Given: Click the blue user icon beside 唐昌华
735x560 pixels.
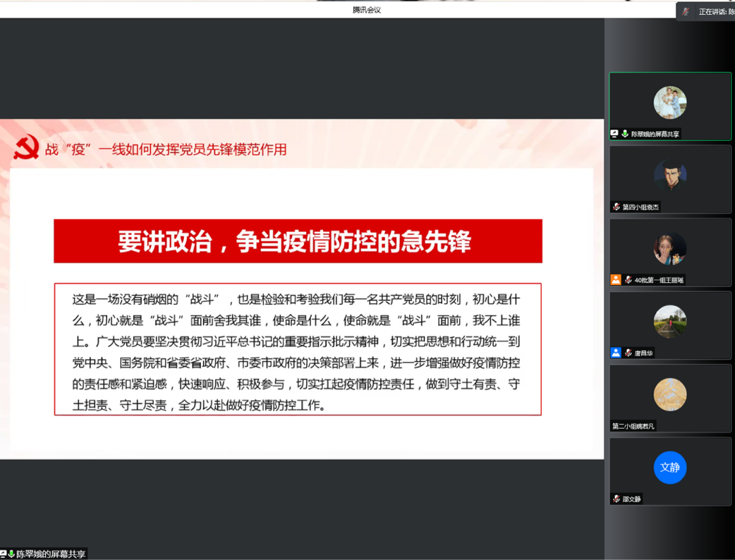Looking at the screenshot, I should point(616,353).
